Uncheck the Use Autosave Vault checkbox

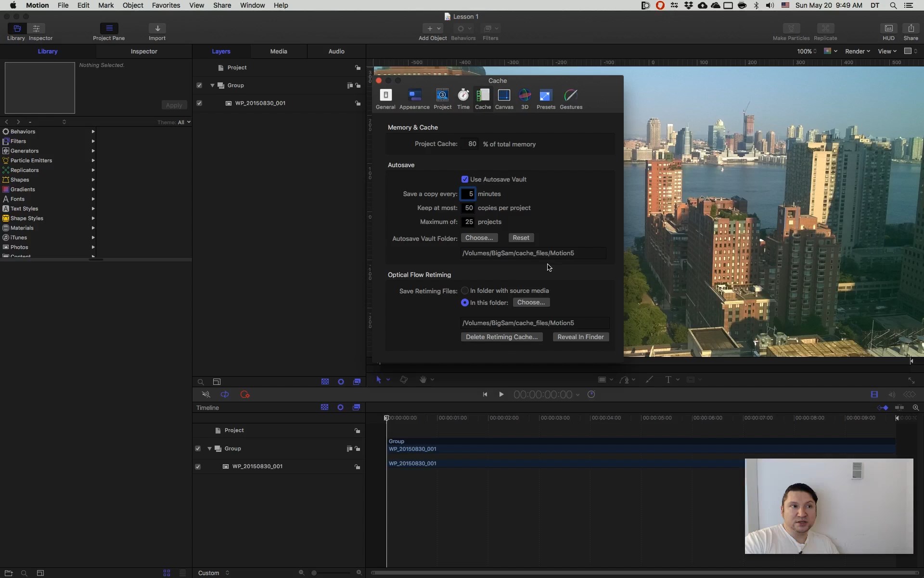465,179
